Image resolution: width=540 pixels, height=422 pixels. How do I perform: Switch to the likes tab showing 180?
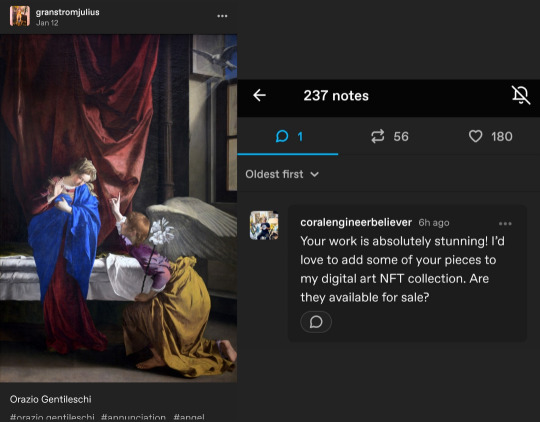tap(490, 136)
